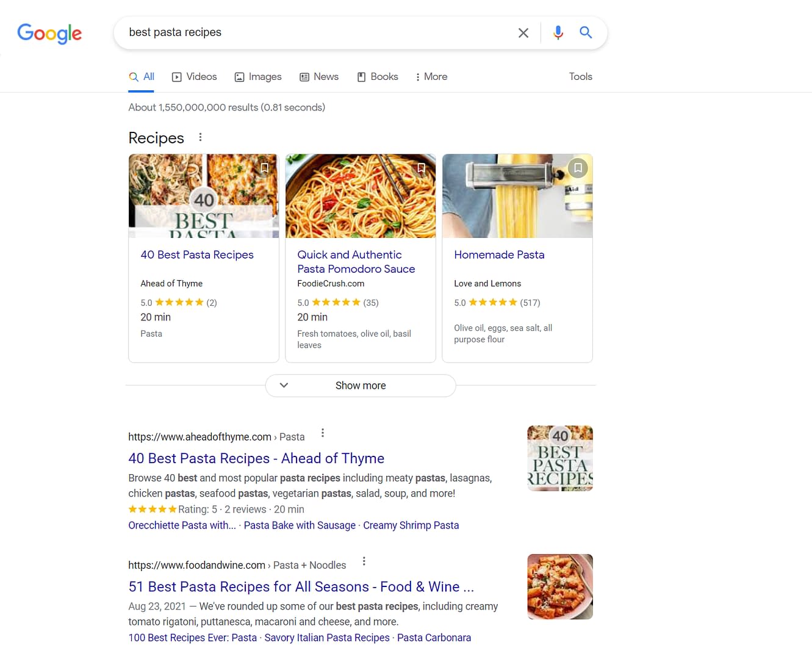Click the Food & Wine pasta thumbnail image

559,586
